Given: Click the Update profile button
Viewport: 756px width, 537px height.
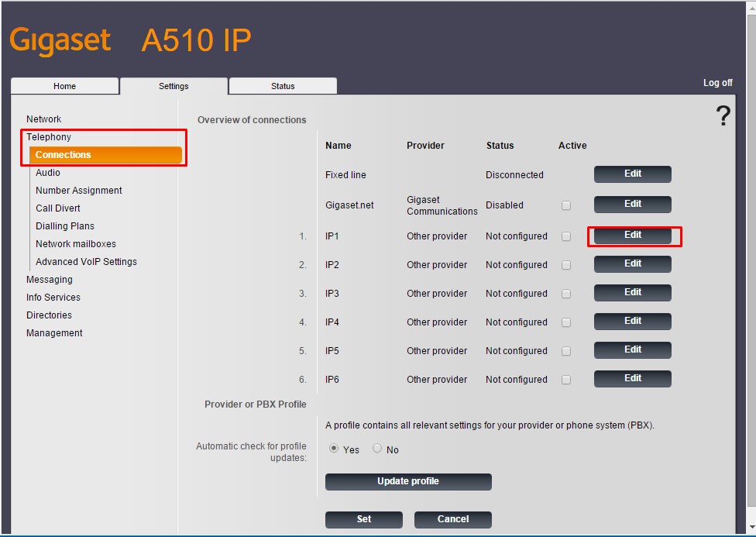Looking at the screenshot, I should (408, 481).
